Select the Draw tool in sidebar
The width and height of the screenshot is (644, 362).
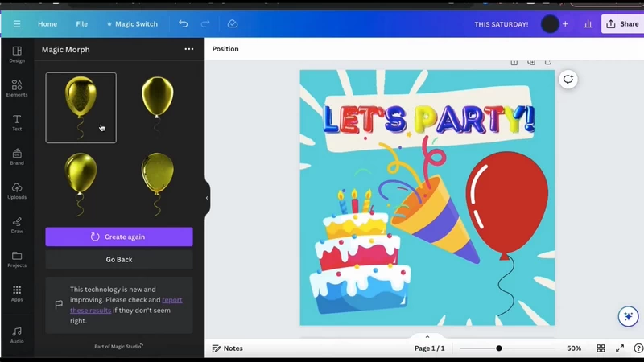coord(17,225)
